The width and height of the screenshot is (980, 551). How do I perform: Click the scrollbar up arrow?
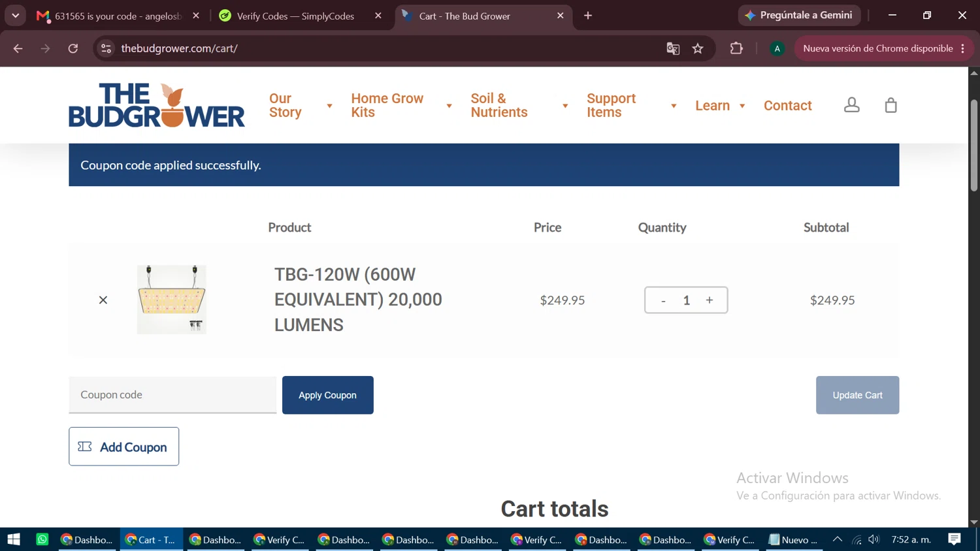pos(974,72)
